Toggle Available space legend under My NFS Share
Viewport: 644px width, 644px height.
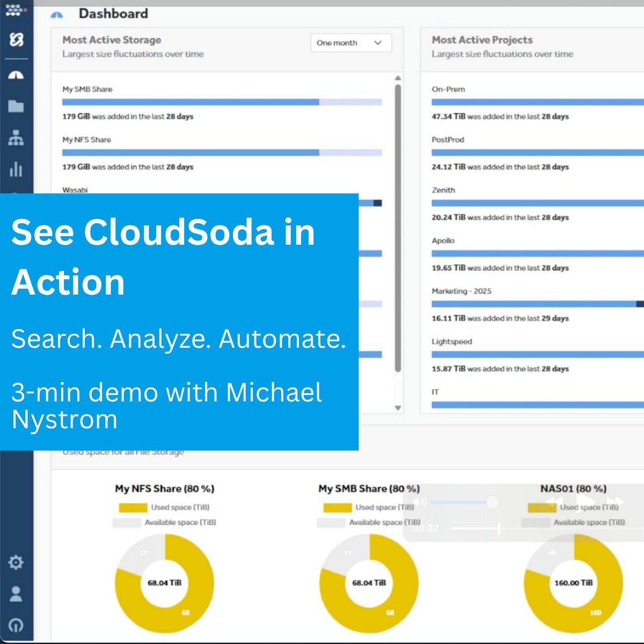(164, 522)
